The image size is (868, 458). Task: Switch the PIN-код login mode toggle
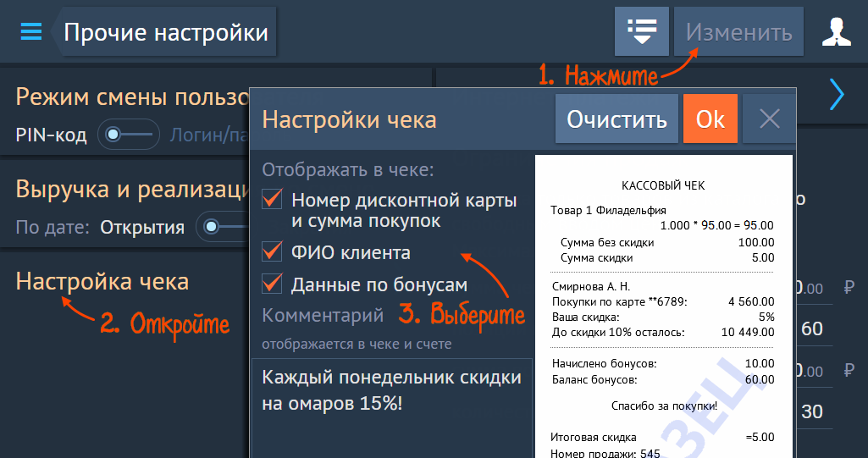[128, 135]
